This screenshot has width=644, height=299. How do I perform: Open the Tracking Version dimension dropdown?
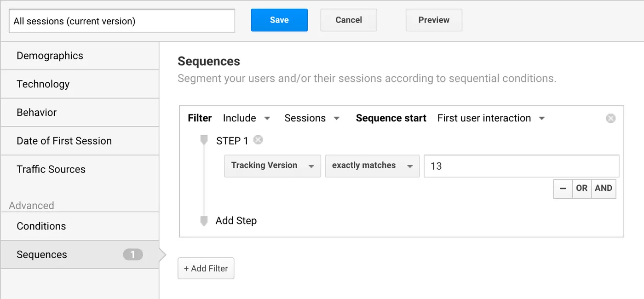[x=272, y=166]
